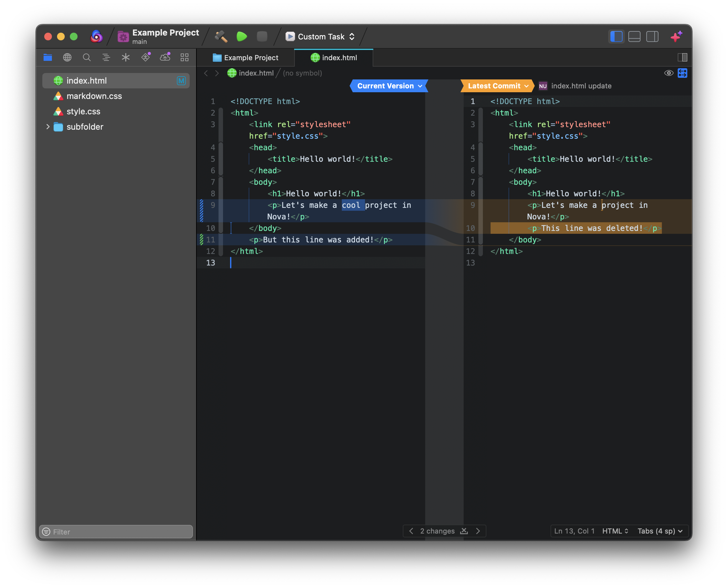
Task: Click the Nova app logo icon
Action: click(96, 37)
